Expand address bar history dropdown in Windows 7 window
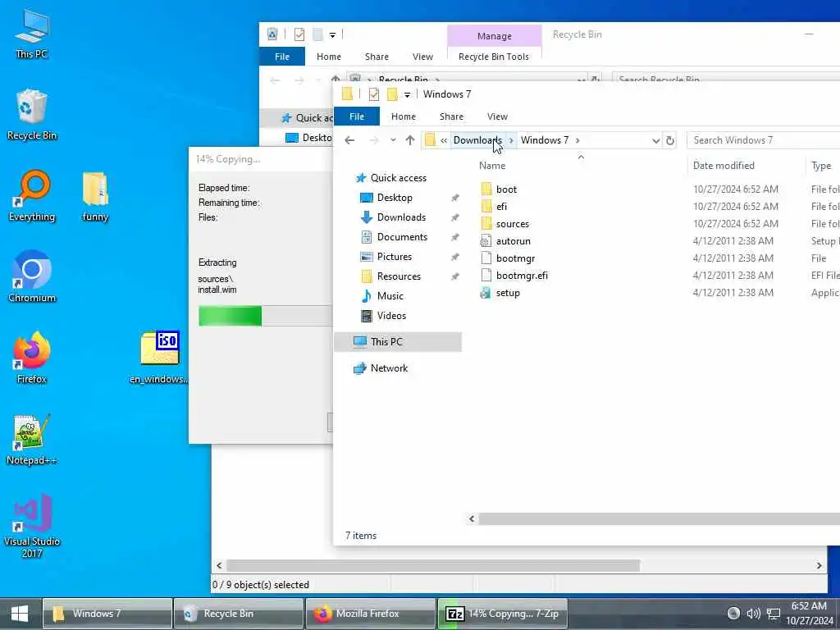 (655, 140)
